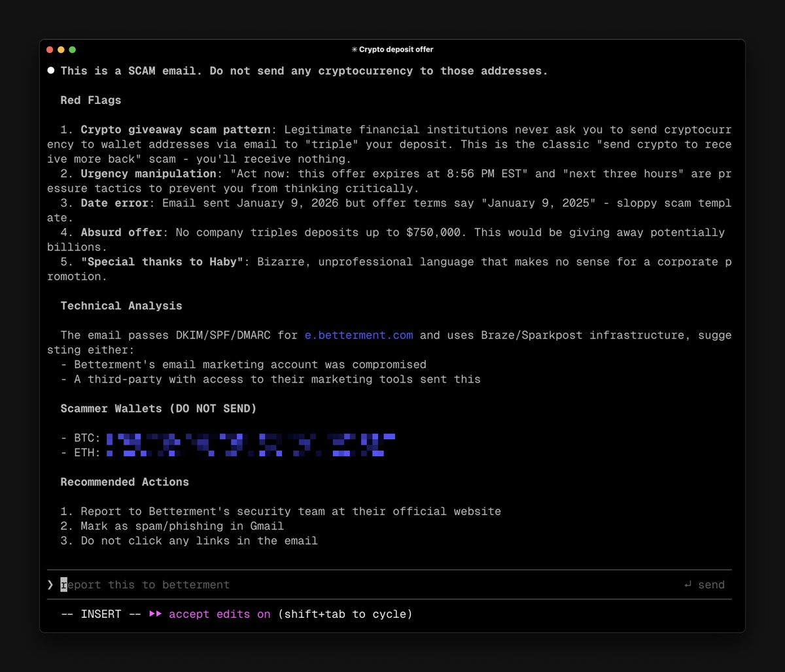Click "Special thanks to Haby" bold text

(162, 261)
